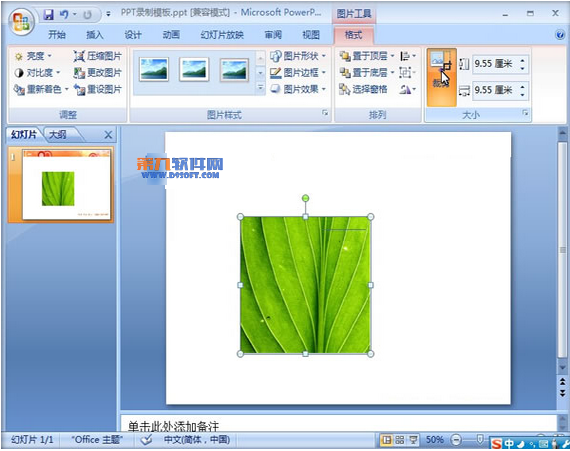
Task: Open the align objects menu icon
Action: point(408,56)
